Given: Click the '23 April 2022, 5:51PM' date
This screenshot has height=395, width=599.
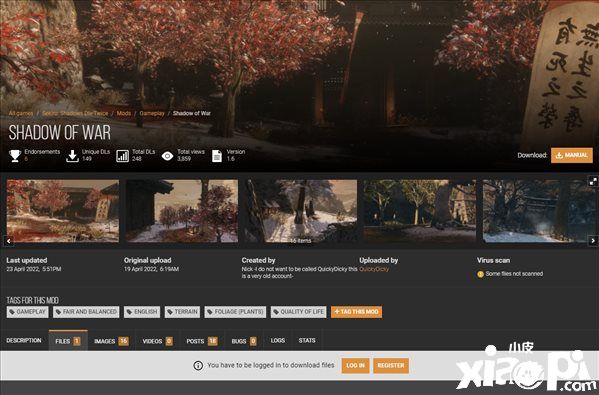Looking at the screenshot, I should pyautogui.click(x=34, y=269).
